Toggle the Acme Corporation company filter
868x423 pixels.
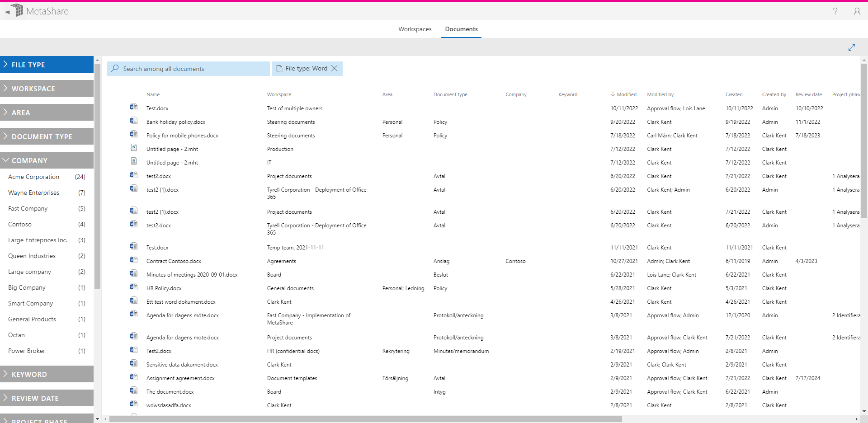tap(34, 177)
